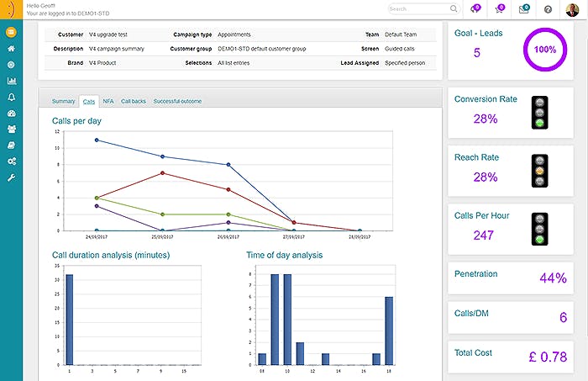Click the Total Cost £ 0.78 value
Image resolution: width=588 pixels, height=381 pixels.
pos(548,357)
